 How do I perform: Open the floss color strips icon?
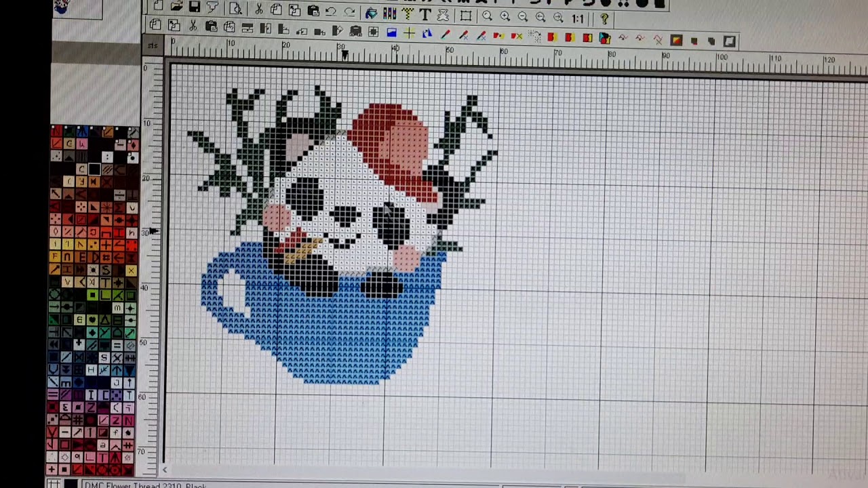(389, 13)
